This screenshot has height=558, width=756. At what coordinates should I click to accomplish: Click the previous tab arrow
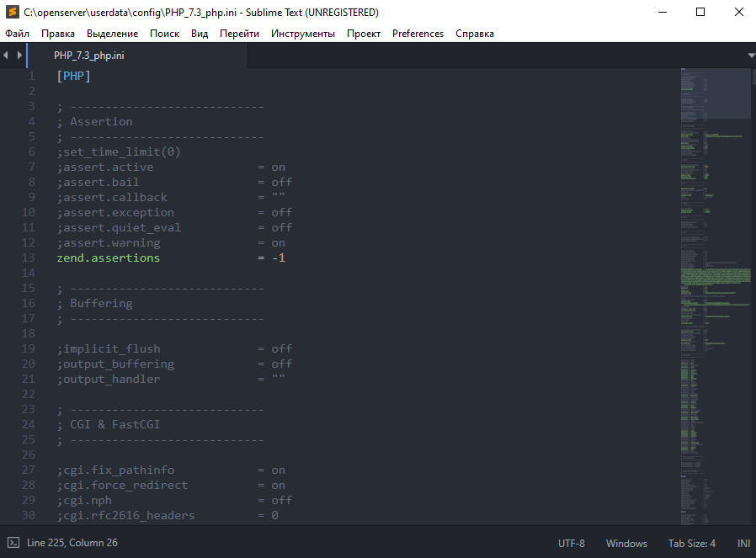click(7, 55)
